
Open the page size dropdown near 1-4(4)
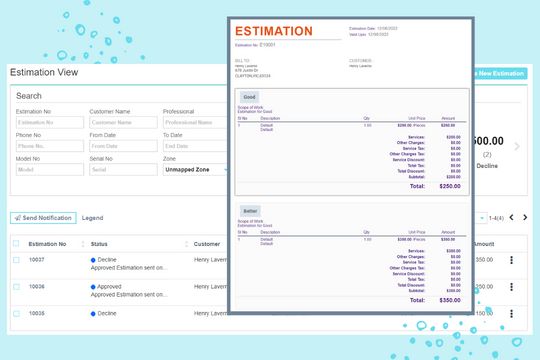click(x=482, y=218)
